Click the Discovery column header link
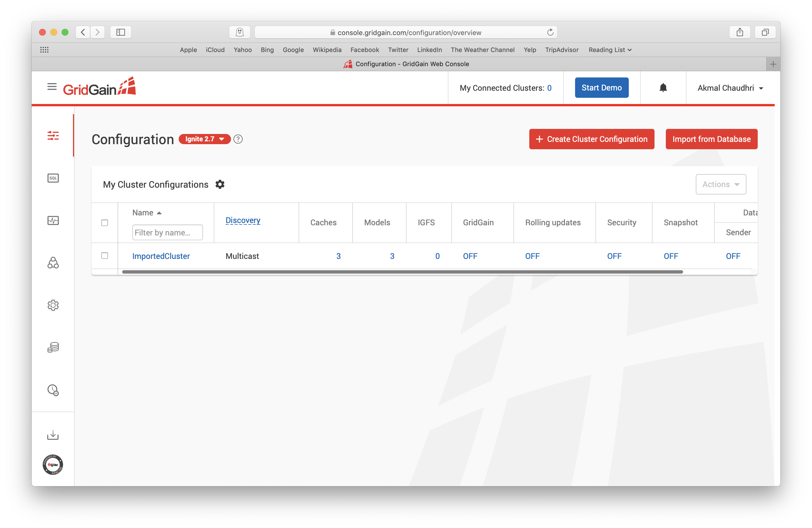Image resolution: width=812 pixels, height=528 pixels. click(x=243, y=220)
